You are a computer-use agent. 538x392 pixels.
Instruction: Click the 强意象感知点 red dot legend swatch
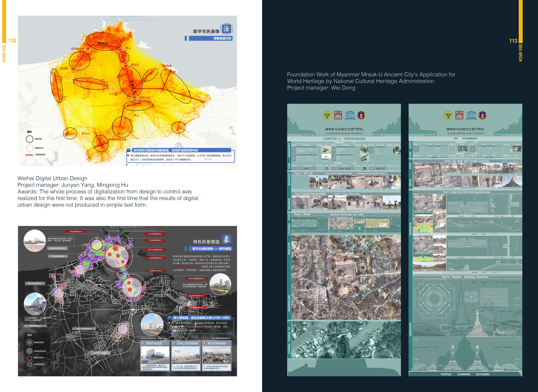pos(29,358)
